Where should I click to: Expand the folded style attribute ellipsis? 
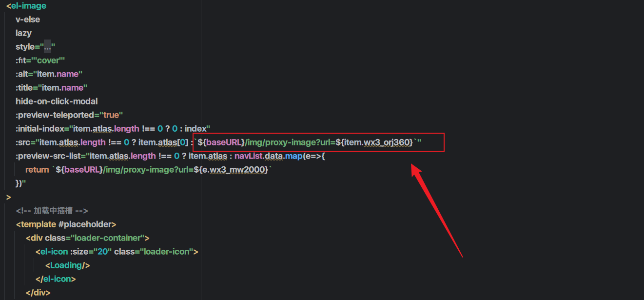[x=47, y=47]
